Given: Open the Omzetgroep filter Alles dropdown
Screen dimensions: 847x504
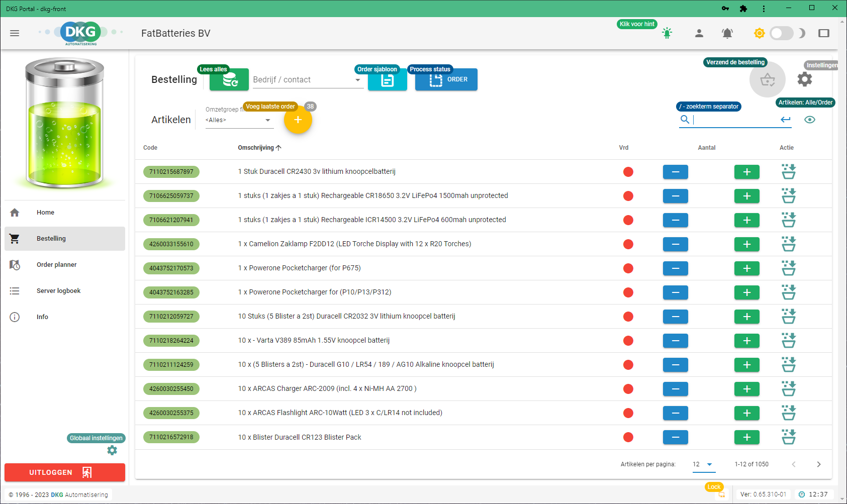Looking at the screenshot, I should click(239, 120).
